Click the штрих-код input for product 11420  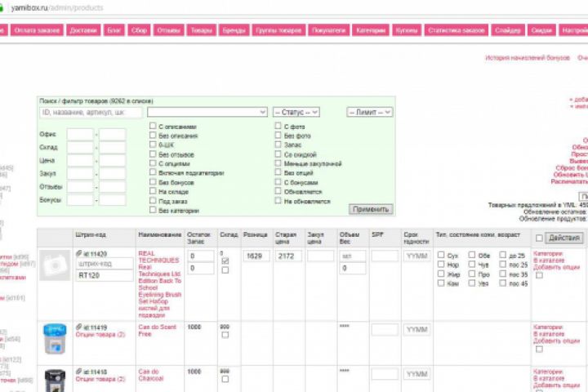105,264
